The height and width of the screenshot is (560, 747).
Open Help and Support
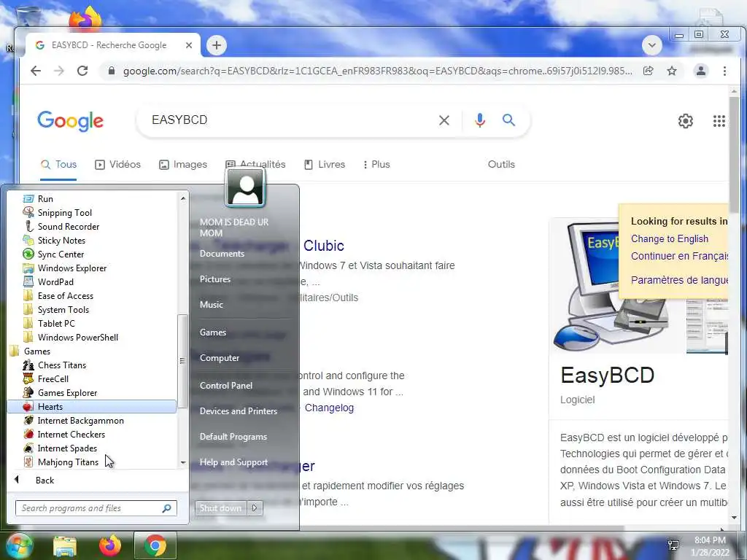coord(233,462)
